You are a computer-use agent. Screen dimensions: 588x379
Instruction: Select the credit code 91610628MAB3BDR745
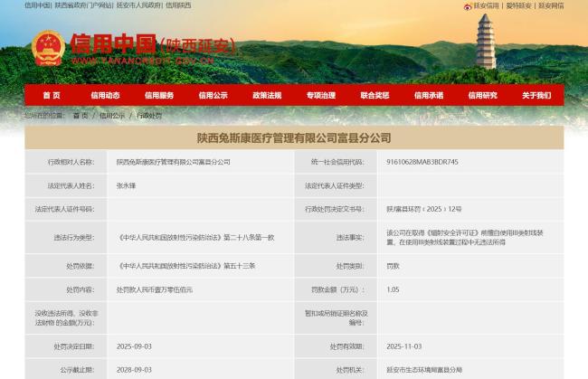pos(422,162)
